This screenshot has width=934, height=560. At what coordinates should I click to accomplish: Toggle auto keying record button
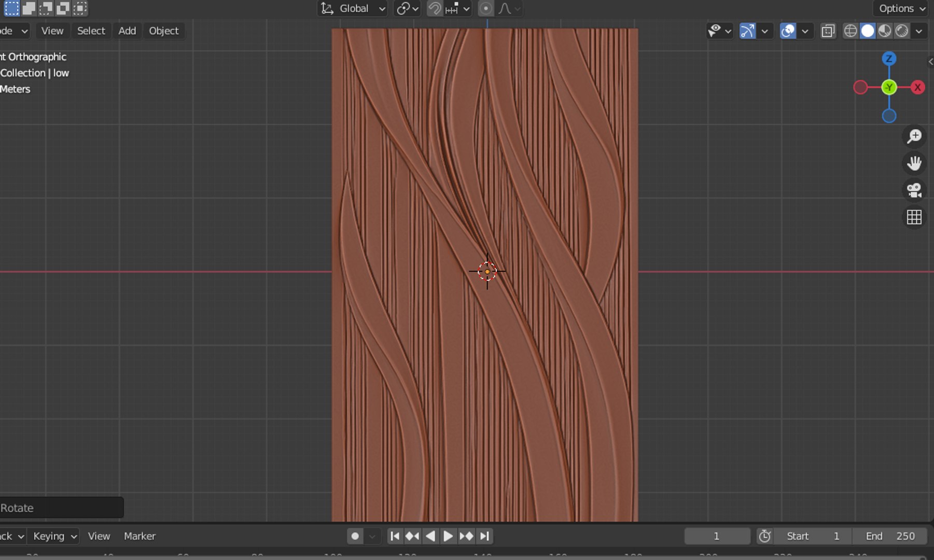[x=355, y=536]
